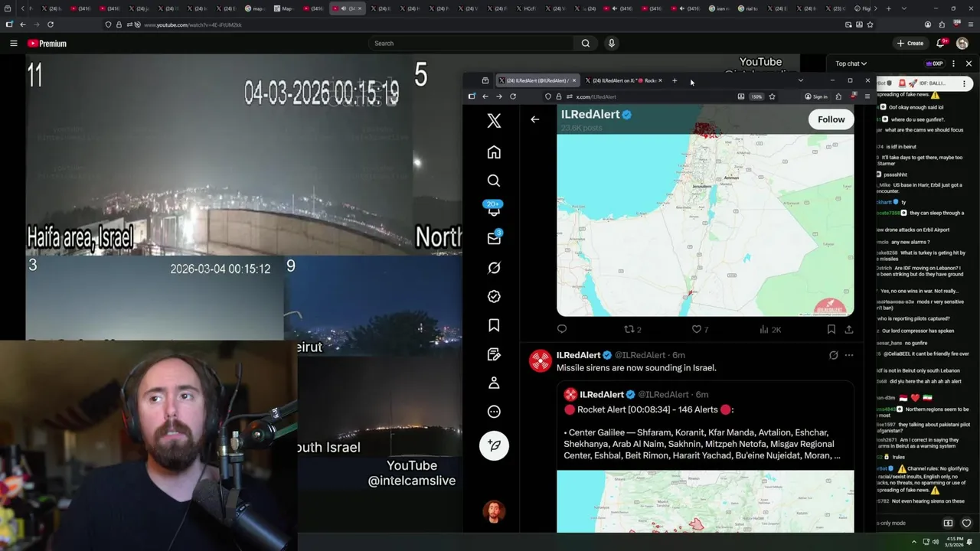The height and width of the screenshot is (551, 980).
Task: Open YouTube notifications bell
Action: (941, 44)
